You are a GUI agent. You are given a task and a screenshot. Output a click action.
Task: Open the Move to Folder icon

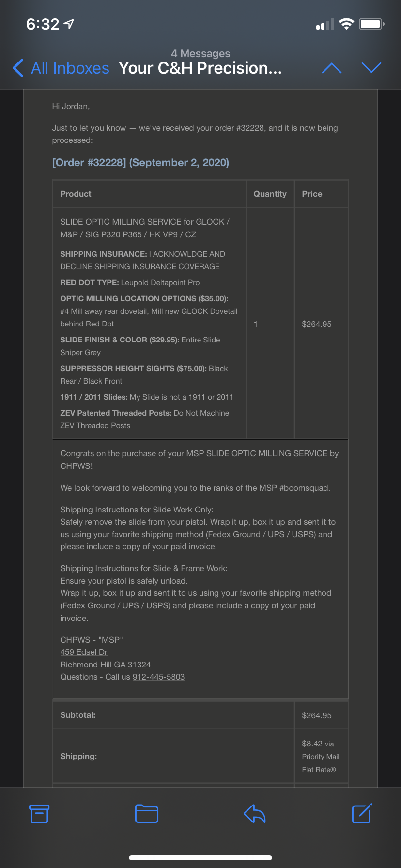coord(147,814)
